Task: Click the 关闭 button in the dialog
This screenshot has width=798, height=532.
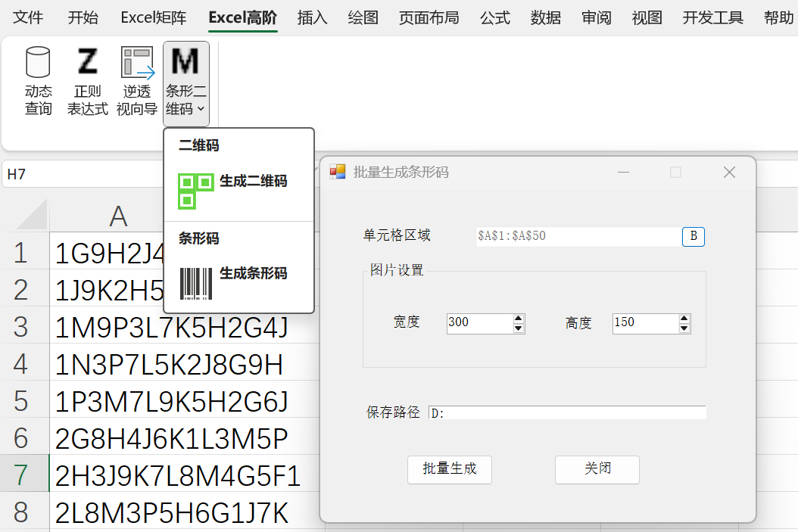Action: coord(597,469)
